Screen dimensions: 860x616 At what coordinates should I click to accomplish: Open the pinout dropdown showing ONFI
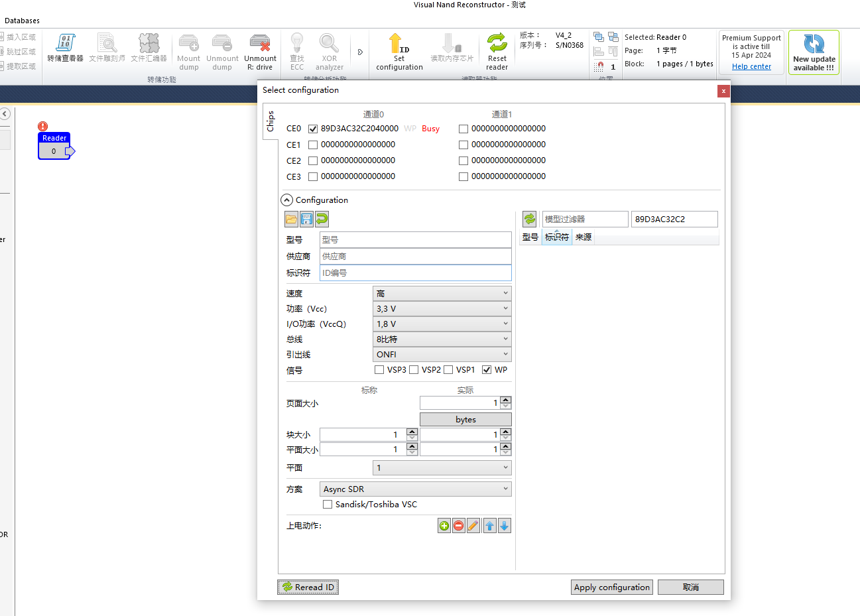point(442,354)
